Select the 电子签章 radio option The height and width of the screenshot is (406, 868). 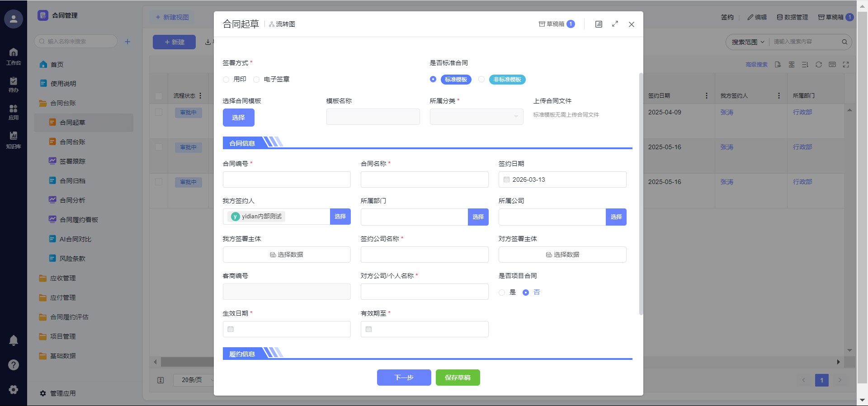(x=256, y=80)
